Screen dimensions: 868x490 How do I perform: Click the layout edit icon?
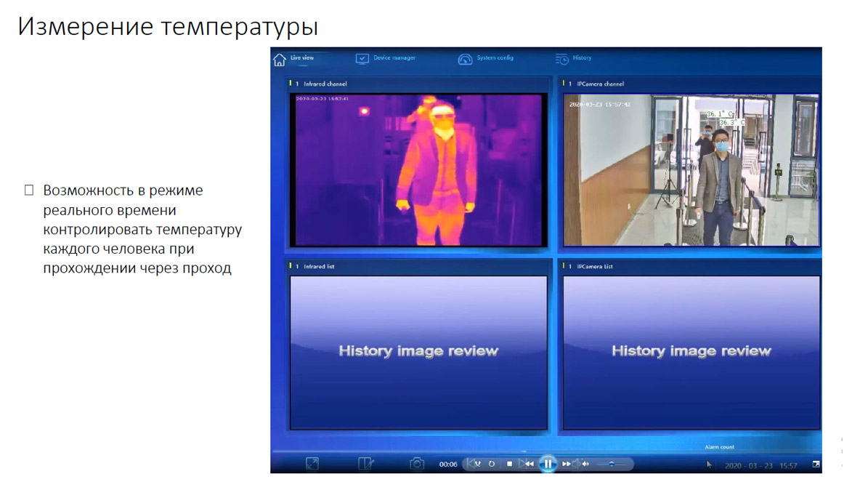[x=366, y=464]
